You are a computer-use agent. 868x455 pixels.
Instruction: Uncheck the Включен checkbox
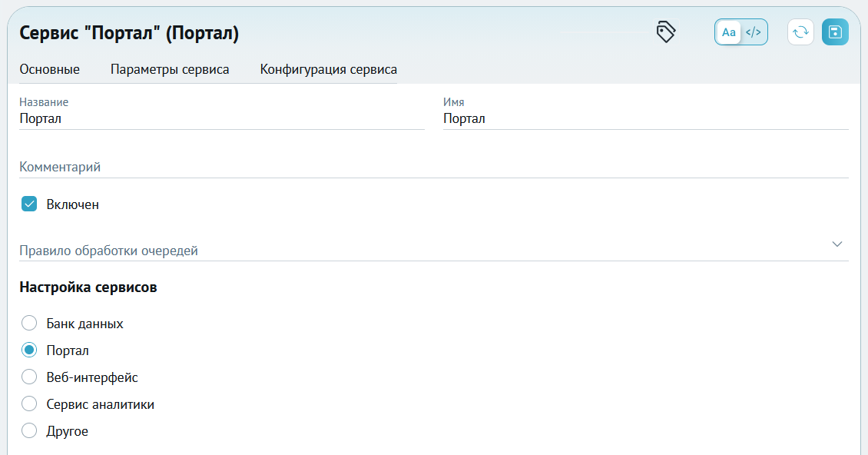29,204
